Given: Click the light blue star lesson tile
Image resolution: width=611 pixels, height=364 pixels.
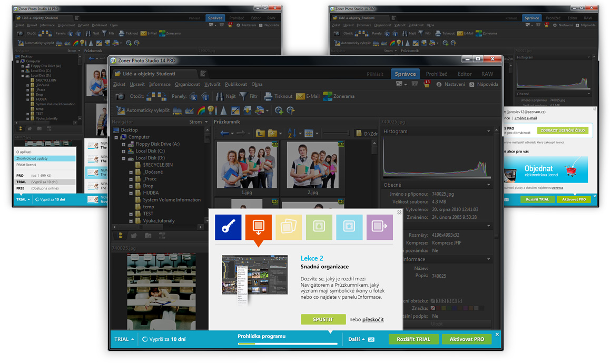Looking at the screenshot, I should click(x=349, y=227).
